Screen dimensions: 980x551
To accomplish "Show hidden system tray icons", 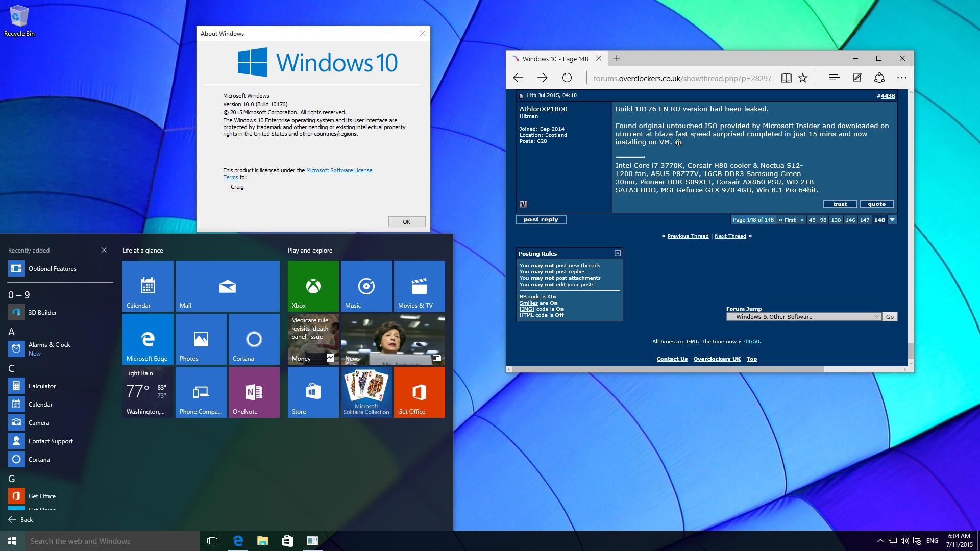I will (880, 541).
